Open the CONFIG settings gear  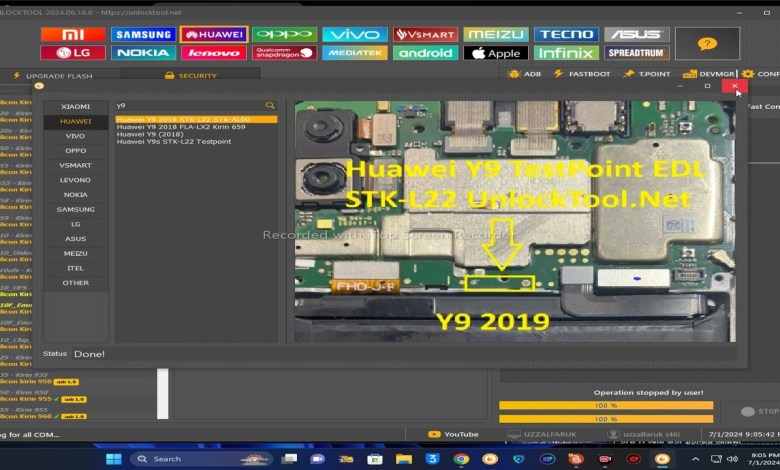(761, 74)
